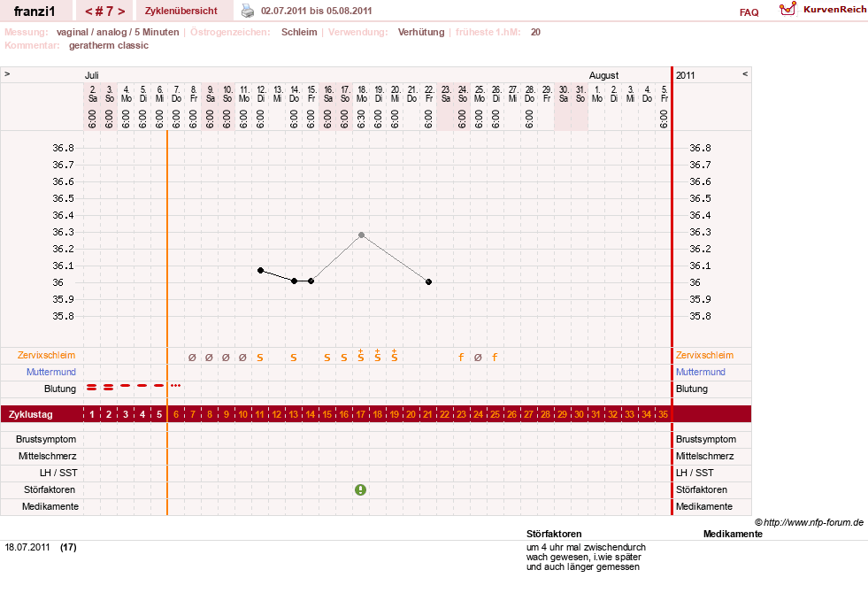This screenshot has width=868, height=593.
Task: Click the ø mucus symbol on day 7
Action: pos(192,358)
